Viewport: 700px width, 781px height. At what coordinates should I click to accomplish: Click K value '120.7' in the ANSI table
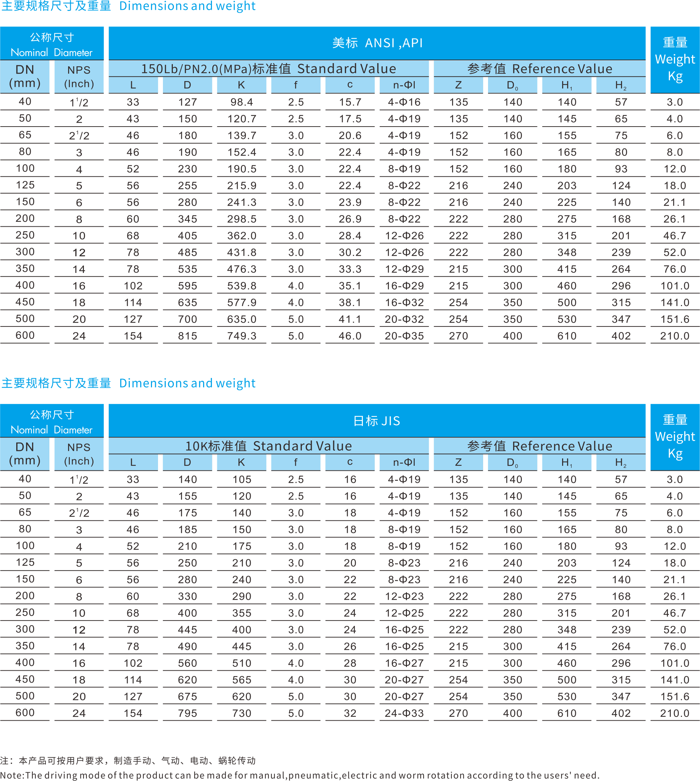[242, 119]
